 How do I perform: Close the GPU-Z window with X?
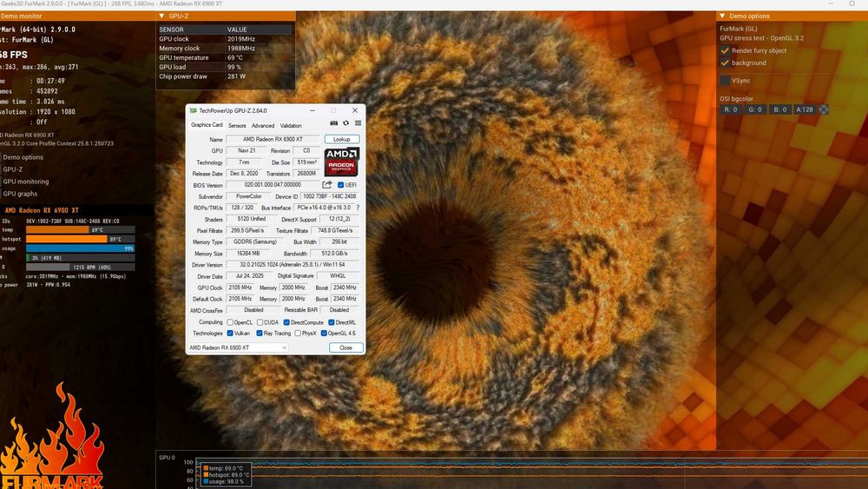(x=355, y=110)
